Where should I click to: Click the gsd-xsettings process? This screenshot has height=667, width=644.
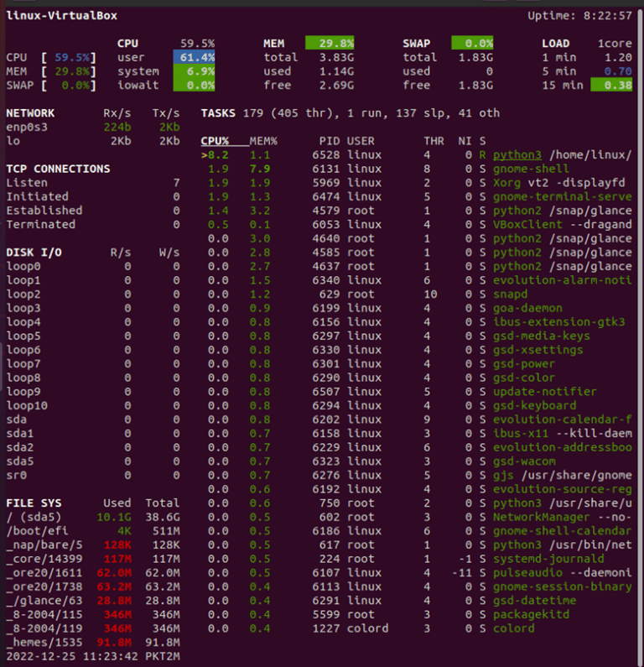pyautogui.click(x=538, y=350)
